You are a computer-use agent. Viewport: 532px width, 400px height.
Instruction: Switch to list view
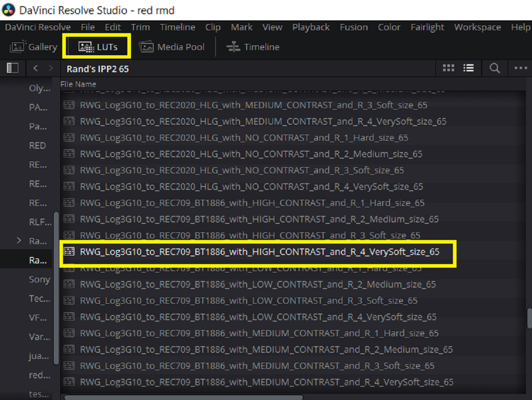pyautogui.click(x=469, y=68)
